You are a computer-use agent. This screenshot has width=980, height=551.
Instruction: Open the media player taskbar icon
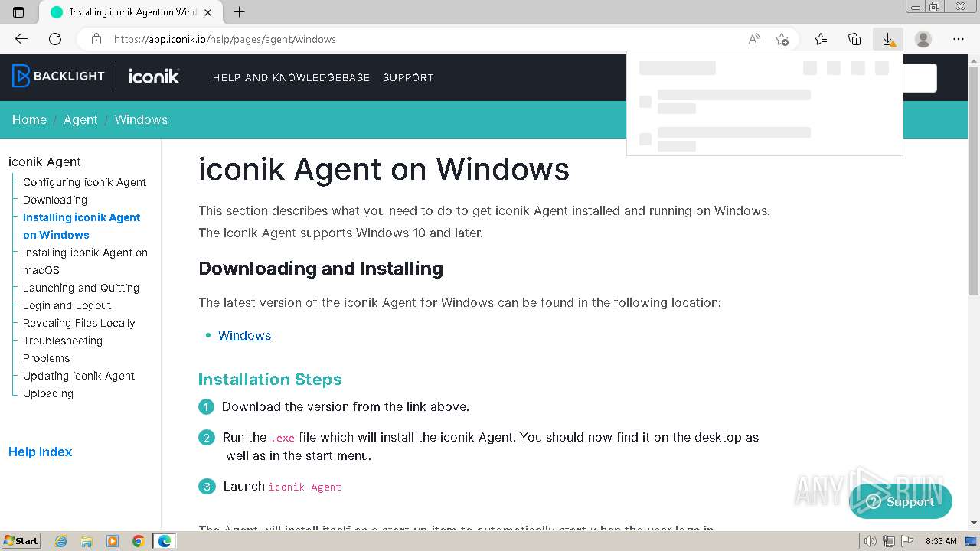113,541
